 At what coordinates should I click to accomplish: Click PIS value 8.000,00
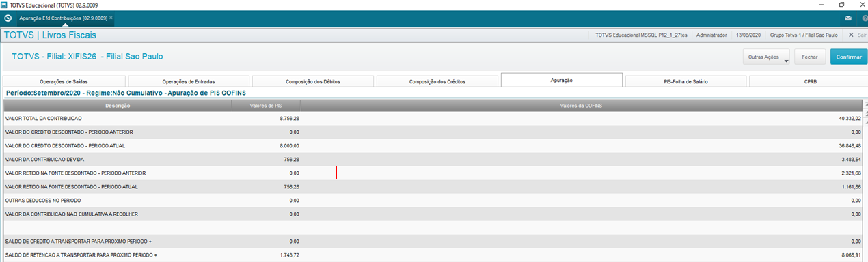pyautogui.click(x=290, y=146)
